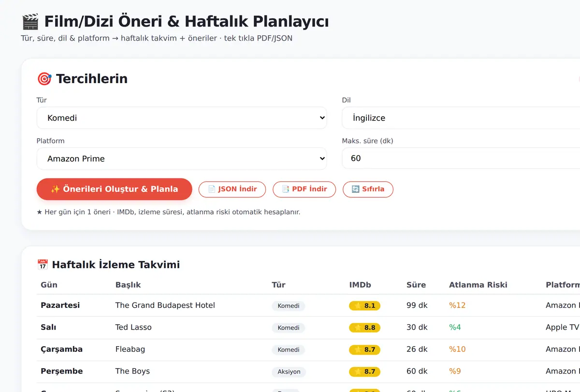Image resolution: width=580 pixels, height=392 pixels.
Task: Click Fleabag's 8.7 IMDb rating badge
Action: coord(365,349)
